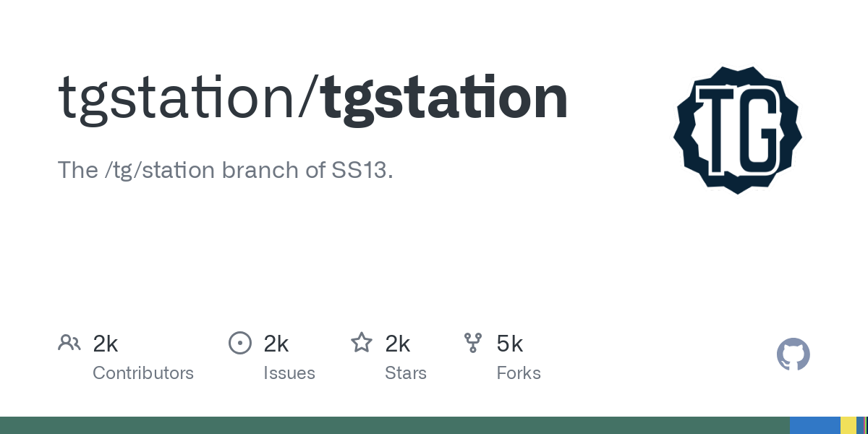Viewport: 868px width, 434px height.
Task: Open the bold tgstation repository name
Action: 444,98
